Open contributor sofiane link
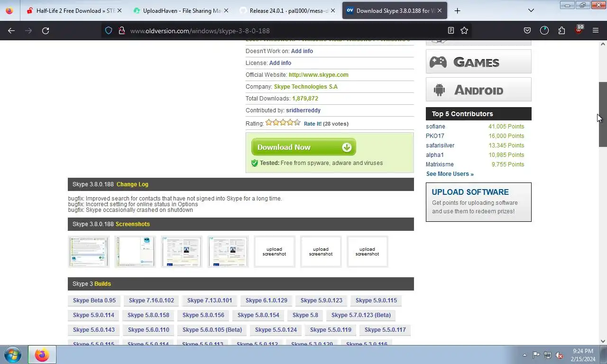This screenshot has height=364, width=607. point(435,127)
